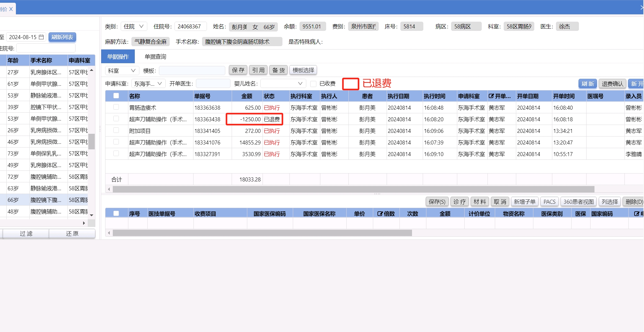Viewport: 644px width, 332px height.
Task: Check the 胃肠造瘘术 row checkbox
Action: (116, 107)
